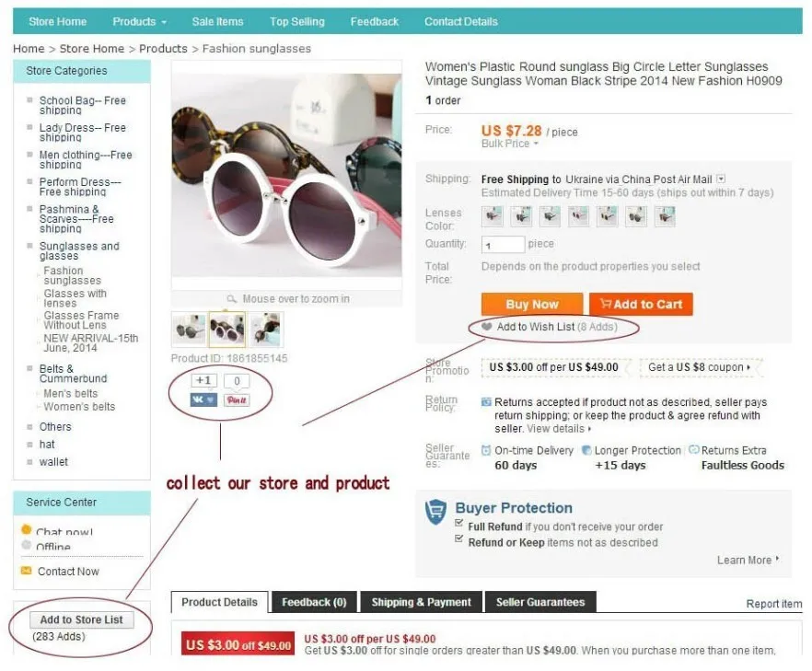Select the first lenses color swatch

pyautogui.click(x=492, y=216)
